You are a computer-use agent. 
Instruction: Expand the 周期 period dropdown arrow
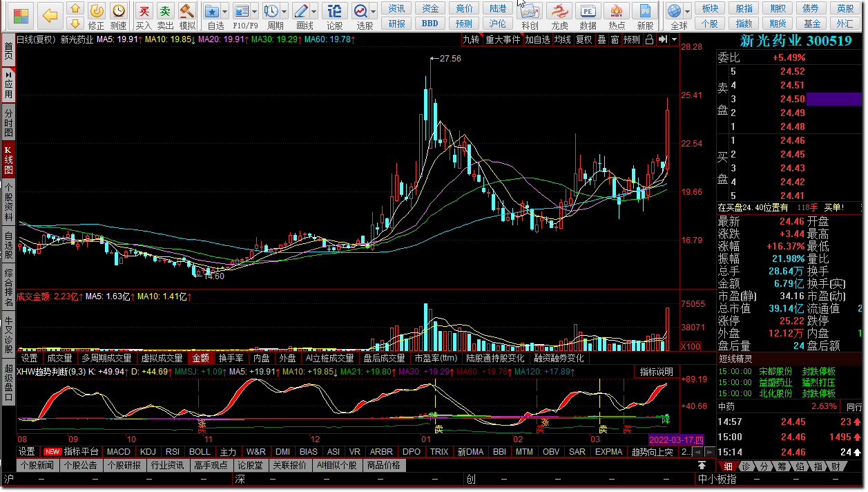pyautogui.click(x=283, y=11)
